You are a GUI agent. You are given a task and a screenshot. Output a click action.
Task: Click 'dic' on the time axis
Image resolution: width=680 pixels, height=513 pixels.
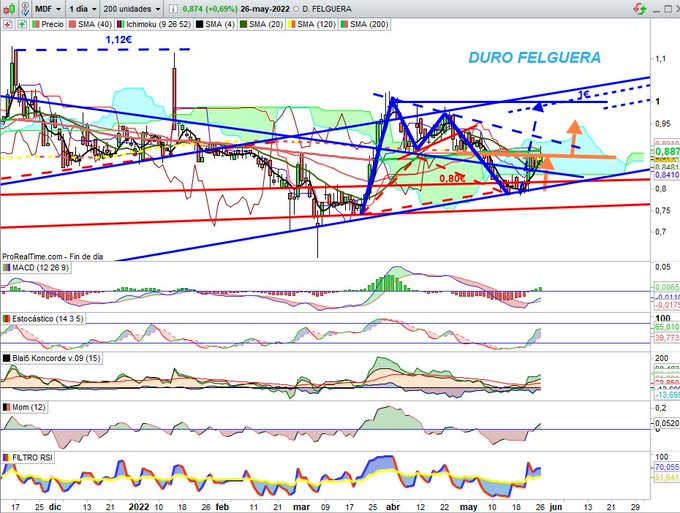click(55, 506)
